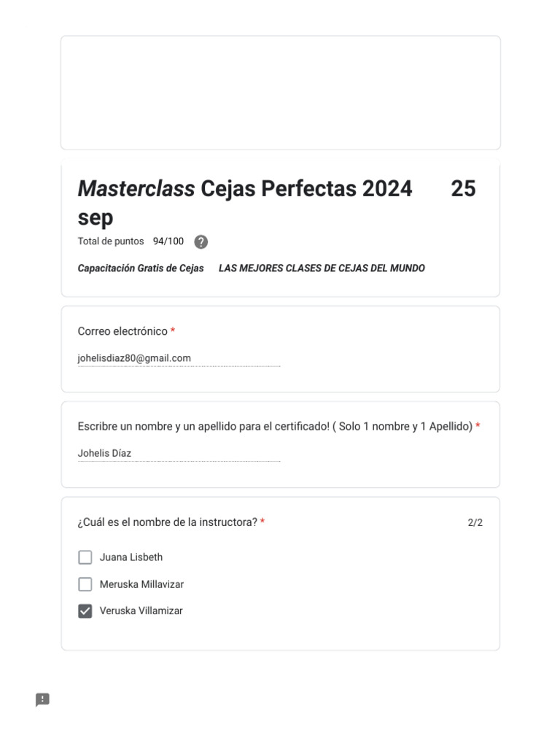The height and width of the screenshot is (747, 560).
Task: Click the Correo electrónico question label
Action: 122,332
